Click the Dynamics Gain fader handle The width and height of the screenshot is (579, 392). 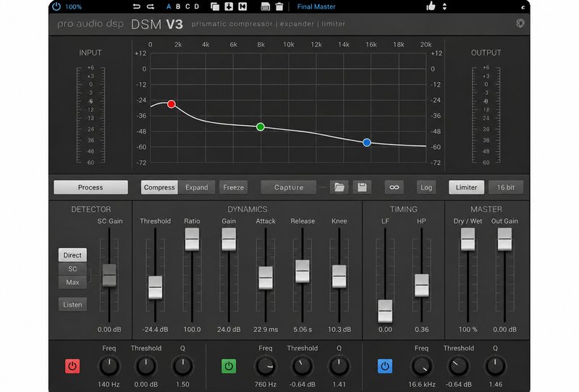tap(229, 239)
